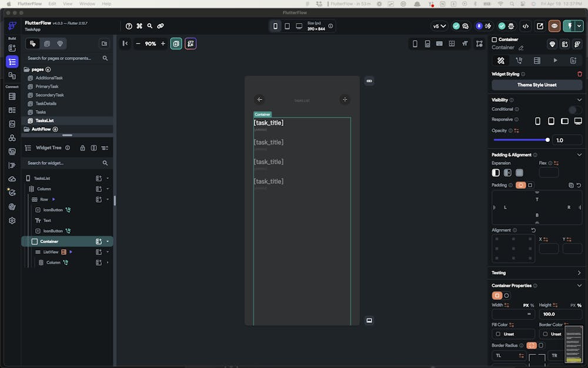Click the Theme Style Unset button
This screenshot has height=368, width=588.
[537, 85]
